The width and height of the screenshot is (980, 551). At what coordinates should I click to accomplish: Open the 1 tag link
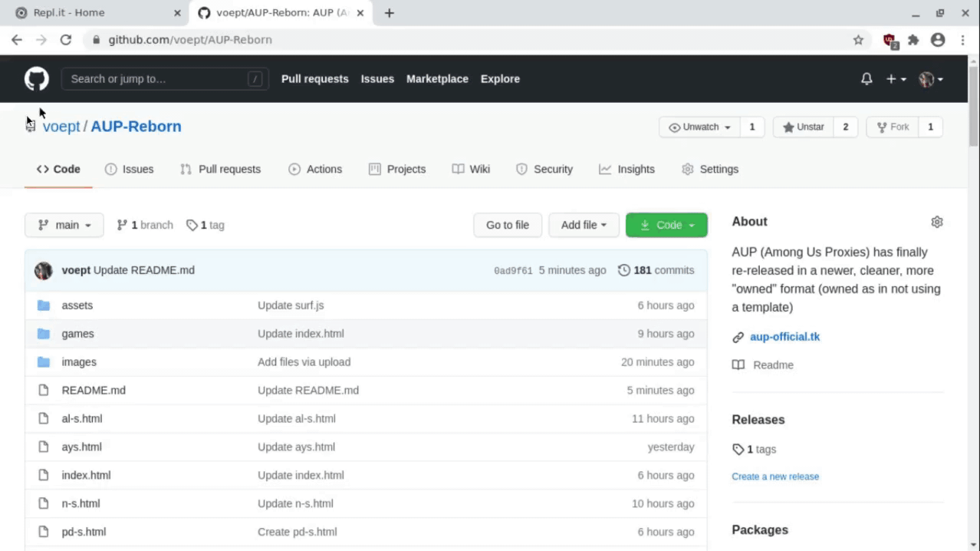(206, 225)
